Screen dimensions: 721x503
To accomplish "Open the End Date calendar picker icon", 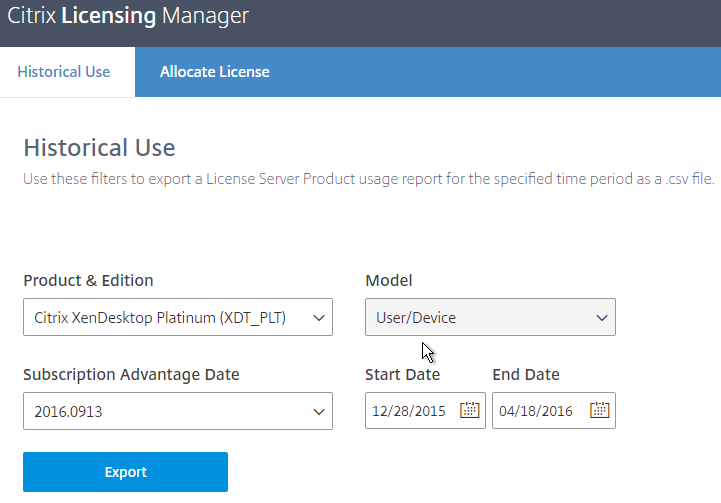I will [599, 410].
